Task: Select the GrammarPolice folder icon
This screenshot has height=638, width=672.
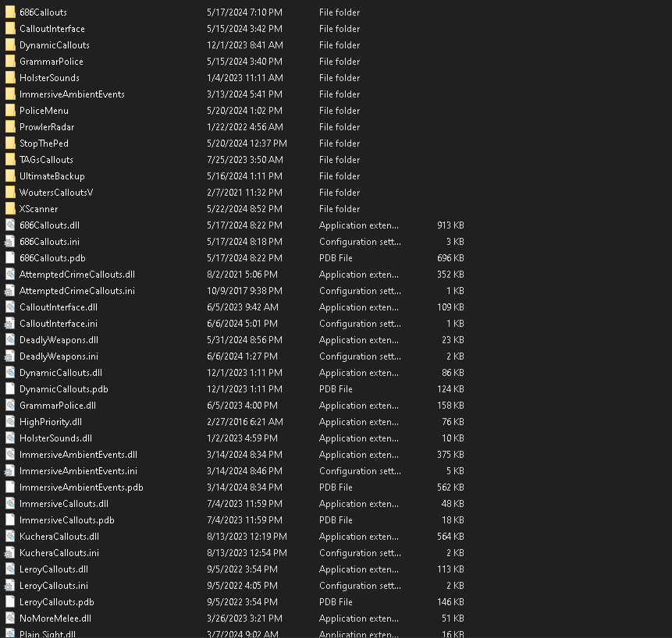Action: coord(10,62)
